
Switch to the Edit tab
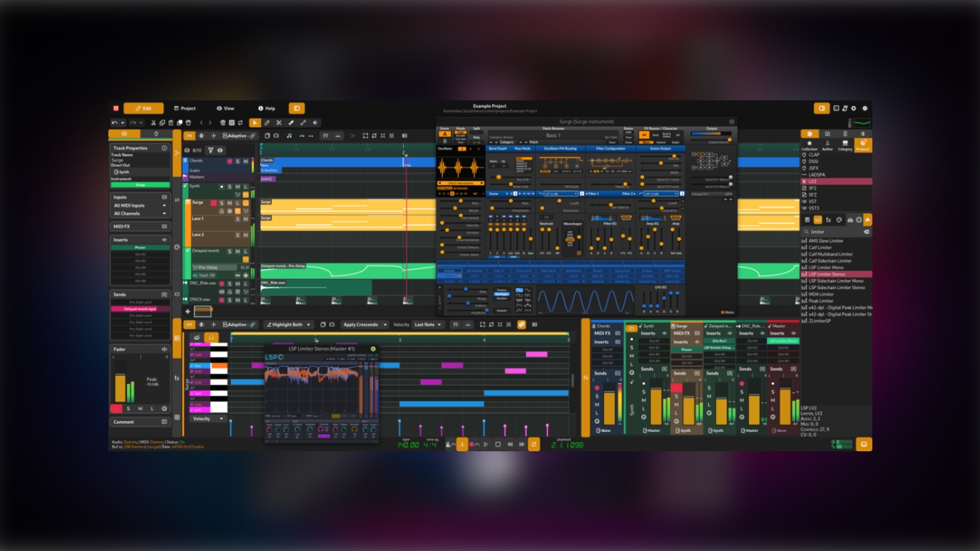[143, 108]
